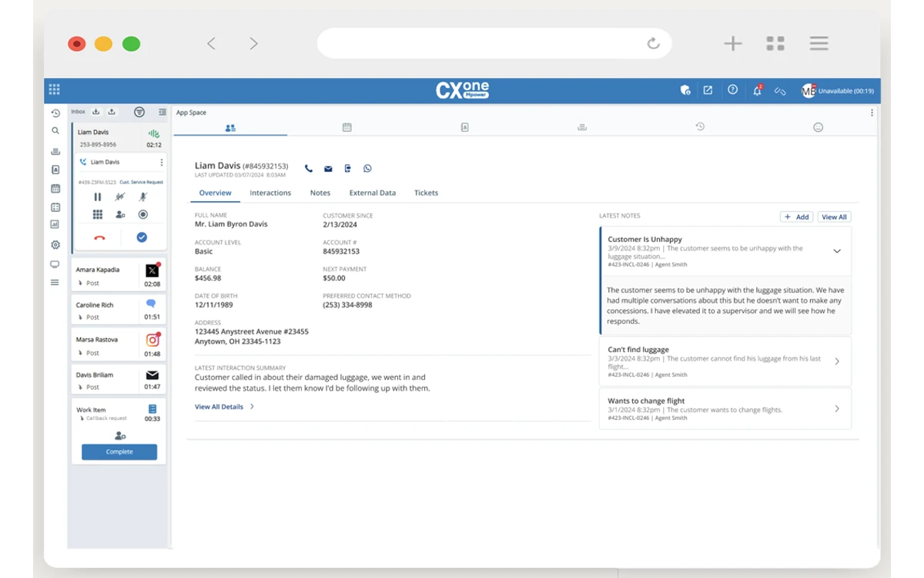Open App Space three-dot options menu
Screen dimensions: 924x578
click(x=872, y=113)
